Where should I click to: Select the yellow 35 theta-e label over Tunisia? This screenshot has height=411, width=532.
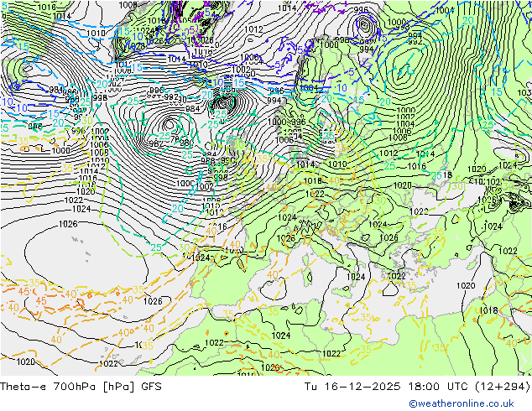(x=273, y=311)
